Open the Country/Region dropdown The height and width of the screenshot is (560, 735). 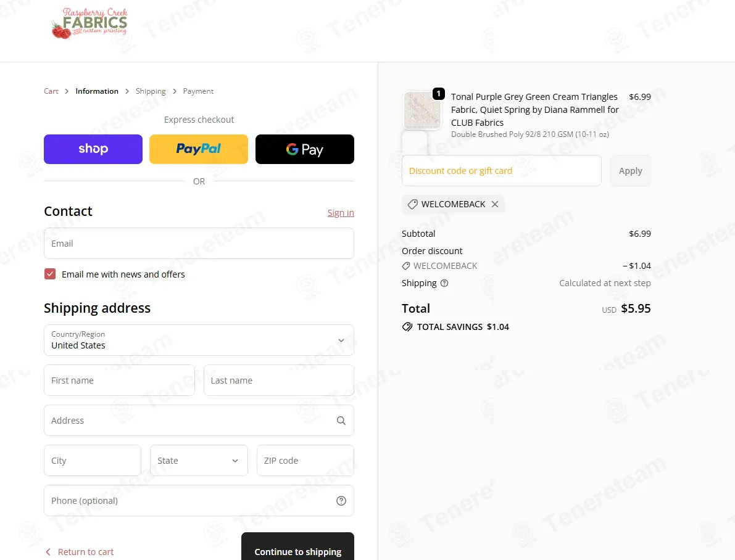point(199,340)
